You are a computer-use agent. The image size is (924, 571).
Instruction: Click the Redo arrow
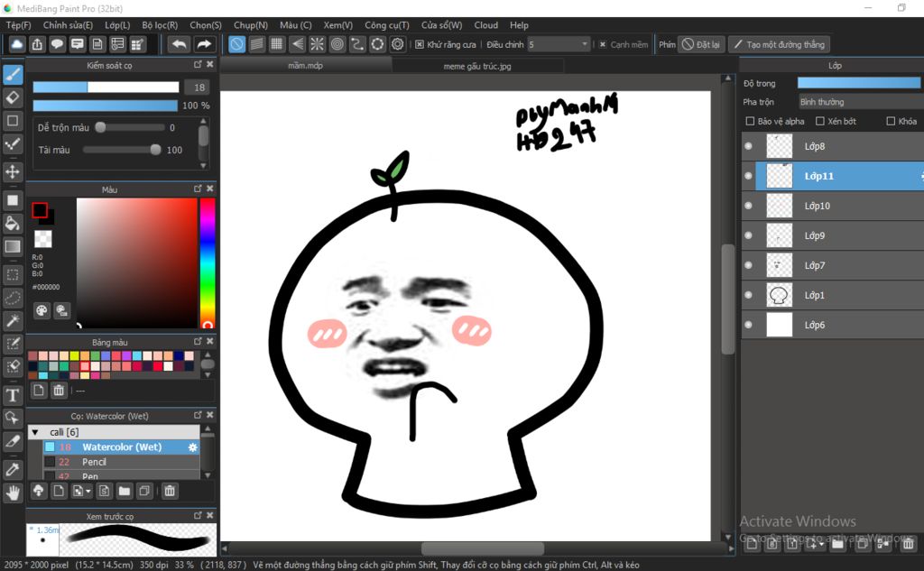(x=204, y=44)
